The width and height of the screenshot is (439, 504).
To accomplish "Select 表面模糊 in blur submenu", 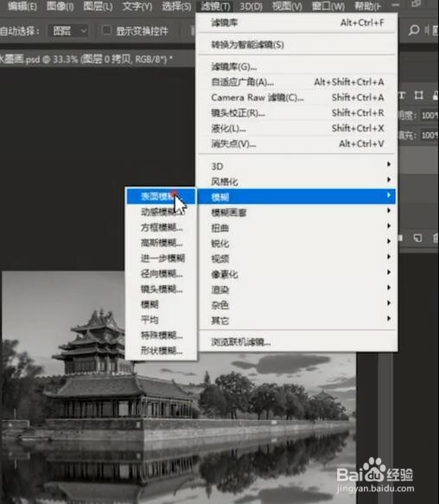I will tap(161, 196).
